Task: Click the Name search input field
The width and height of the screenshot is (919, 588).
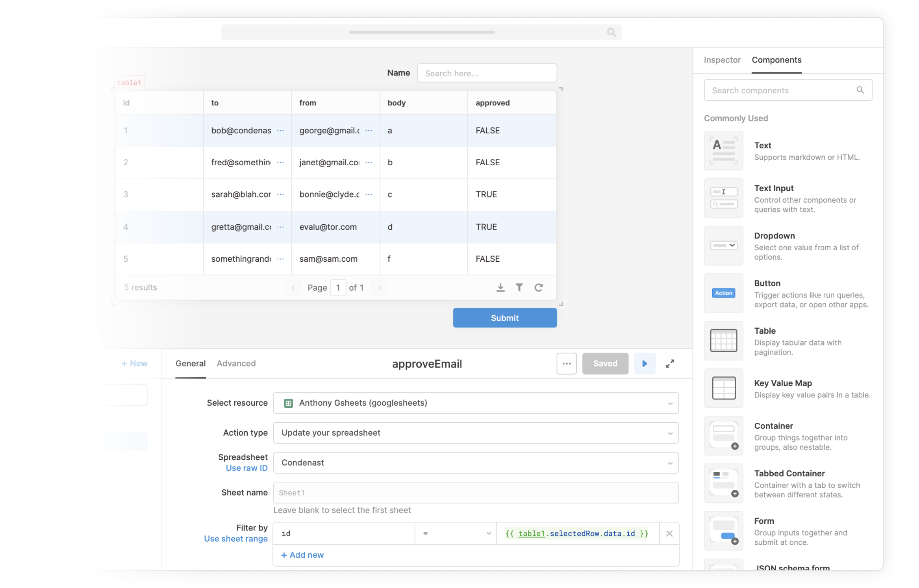Action: [487, 73]
